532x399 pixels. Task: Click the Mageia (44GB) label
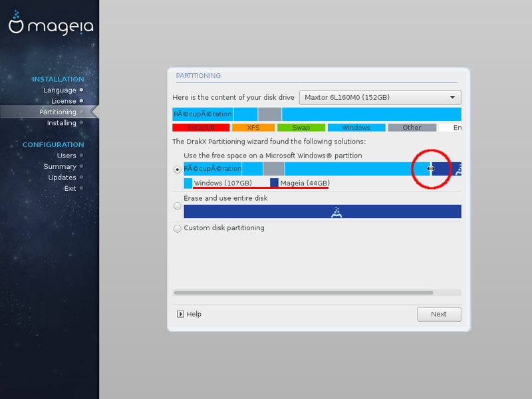point(305,184)
